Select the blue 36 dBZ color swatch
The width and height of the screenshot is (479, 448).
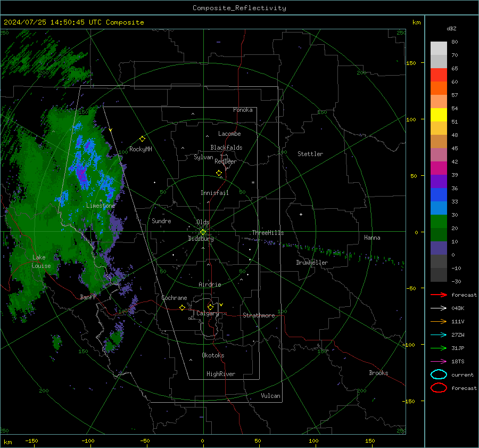pos(439,194)
